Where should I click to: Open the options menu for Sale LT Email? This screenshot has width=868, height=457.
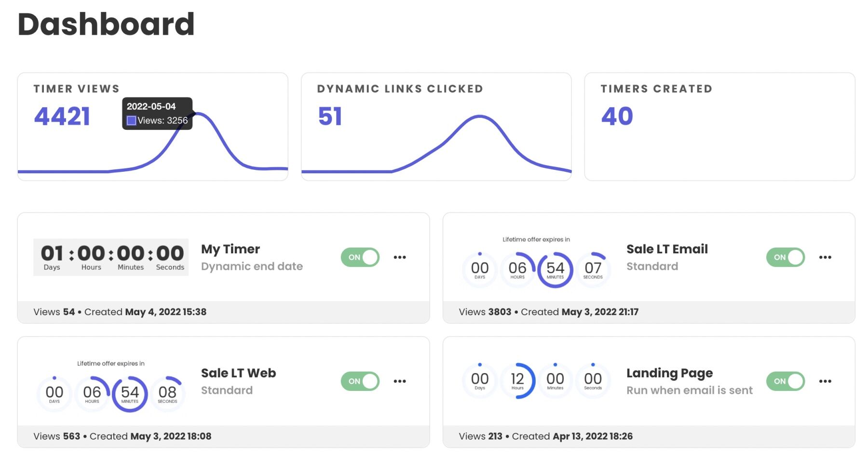pyautogui.click(x=825, y=257)
